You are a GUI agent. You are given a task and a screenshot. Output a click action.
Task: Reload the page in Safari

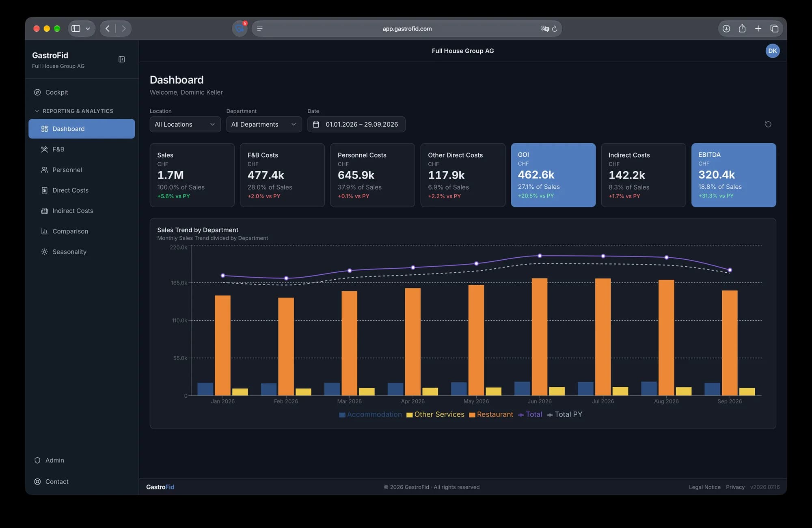coord(555,29)
